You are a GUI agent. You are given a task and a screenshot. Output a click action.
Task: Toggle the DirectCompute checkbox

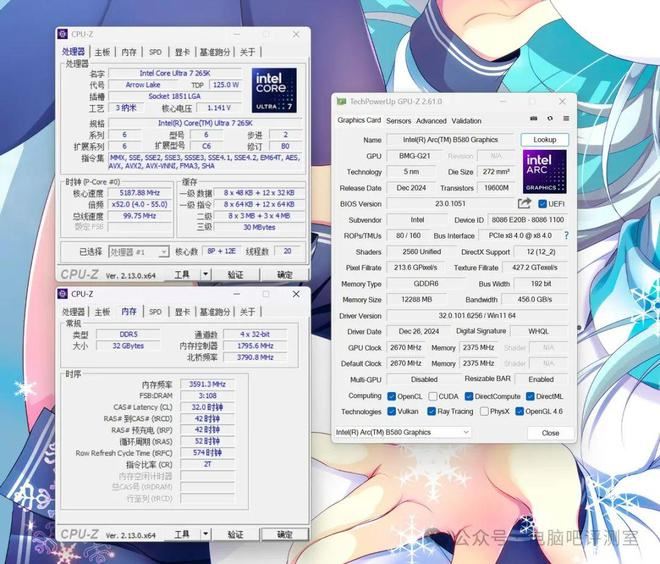pos(469,396)
